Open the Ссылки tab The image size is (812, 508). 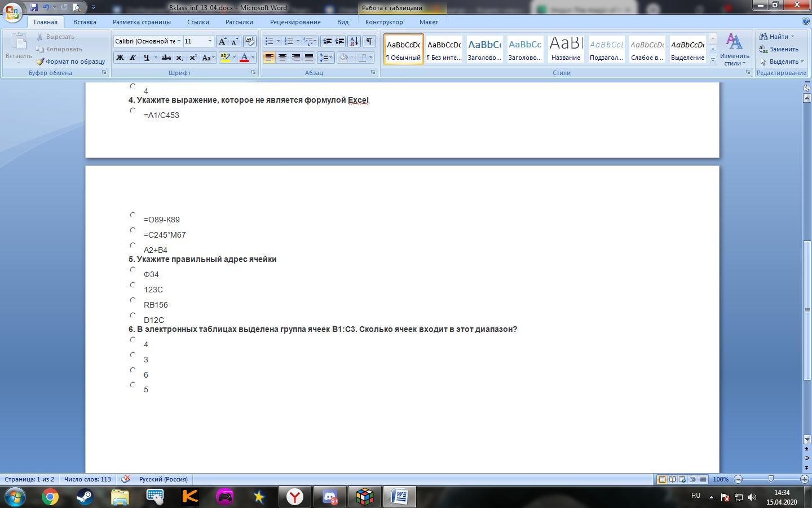point(198,22)
